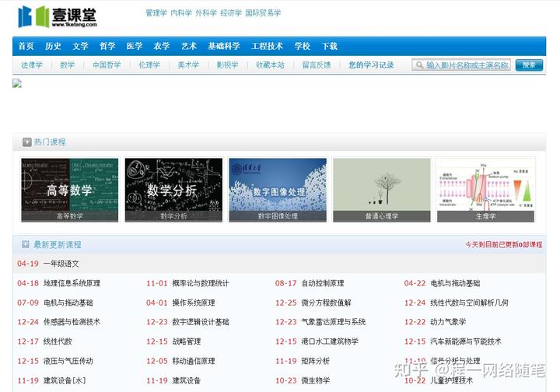560x392 pixels.
Task: Click the 今天到目前已更新0部课程 notice
Action: click(503, 244)
